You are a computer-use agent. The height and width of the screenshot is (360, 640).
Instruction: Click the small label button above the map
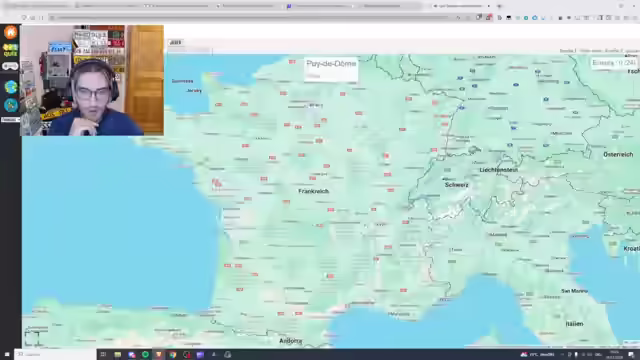click(x=176, y=42)
